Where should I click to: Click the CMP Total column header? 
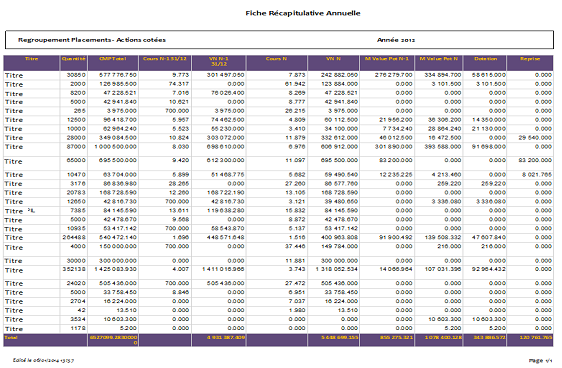[113, 59]
